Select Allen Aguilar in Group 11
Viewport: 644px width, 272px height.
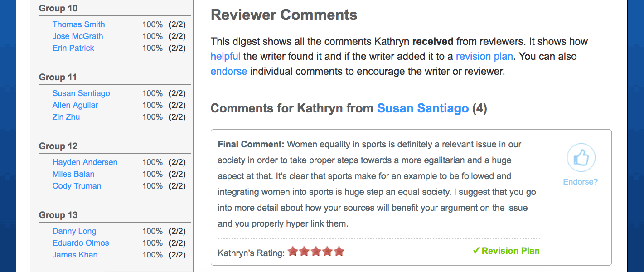pos(75,105)
